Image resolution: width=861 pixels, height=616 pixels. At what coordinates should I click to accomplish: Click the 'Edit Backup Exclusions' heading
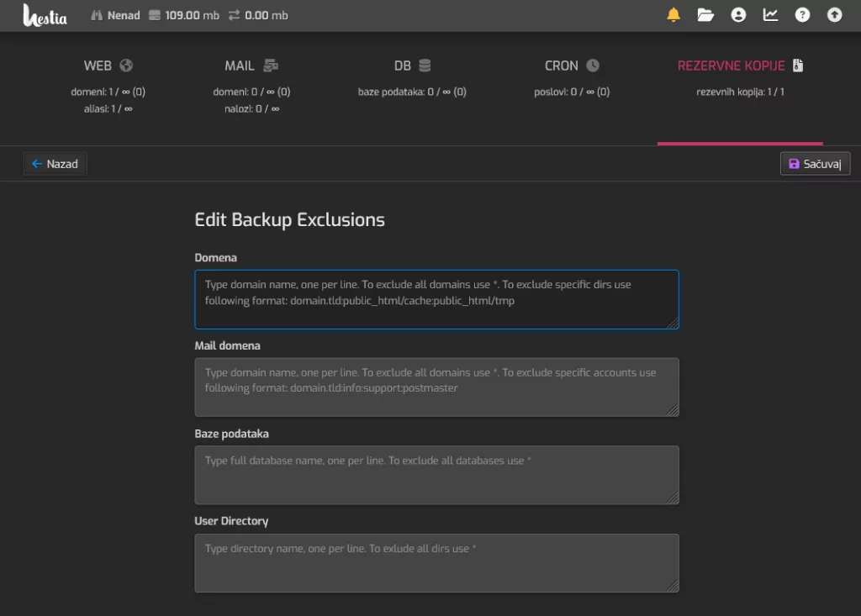point(289,219)
